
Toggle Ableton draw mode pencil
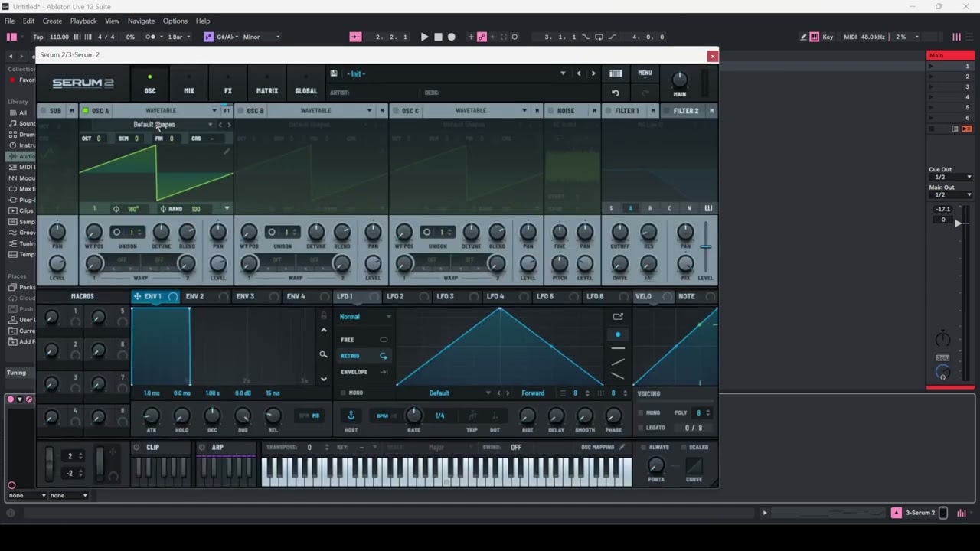pyautogui.click(x=804, y=37)
